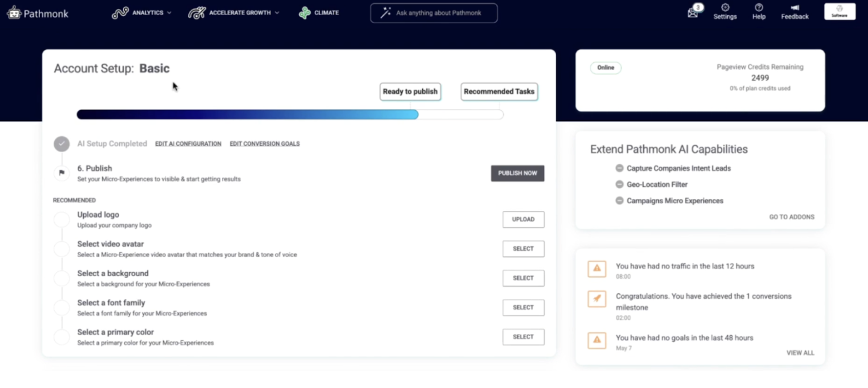
Task: Click the Climate leaf icon
Action: 305,13
